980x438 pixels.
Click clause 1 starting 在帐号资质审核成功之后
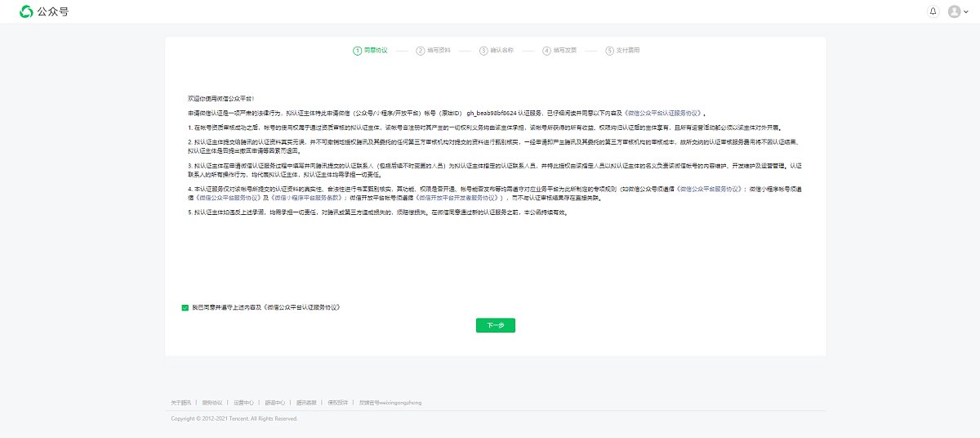tap(485, 128)
